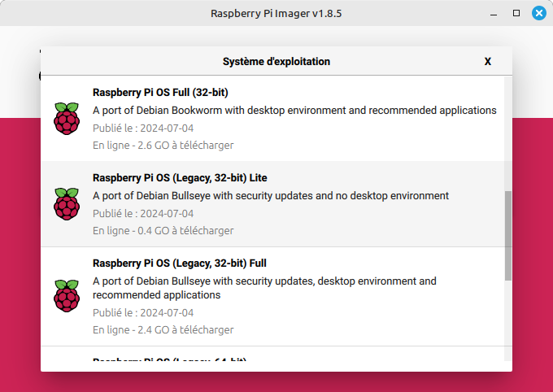Click publication date under Legacy 32-bit Full
This screenshot has width=553, height=392.
(143, 312)
